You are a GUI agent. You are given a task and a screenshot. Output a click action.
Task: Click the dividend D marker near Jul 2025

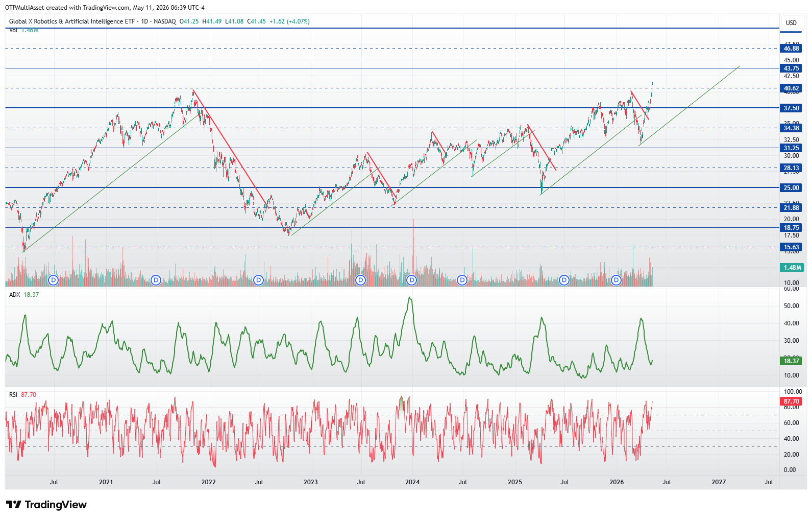pyautogui.click(x=564, y=280)
